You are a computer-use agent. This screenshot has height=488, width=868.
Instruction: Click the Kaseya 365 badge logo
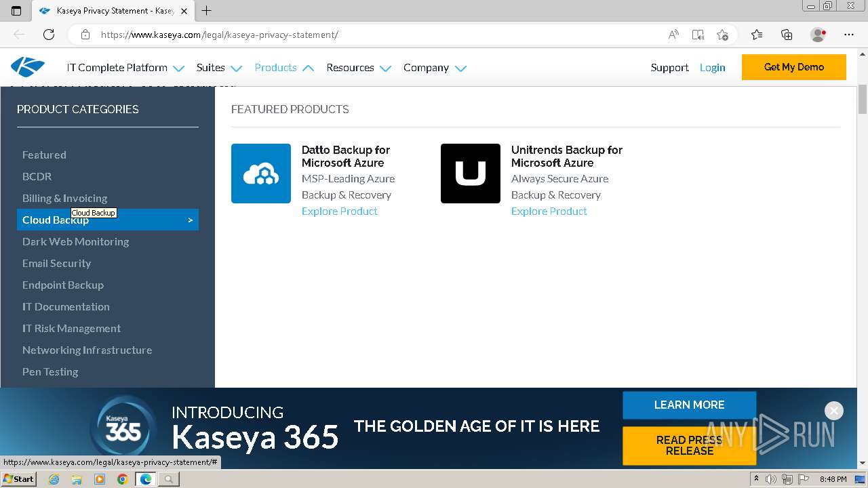point(123,429)
